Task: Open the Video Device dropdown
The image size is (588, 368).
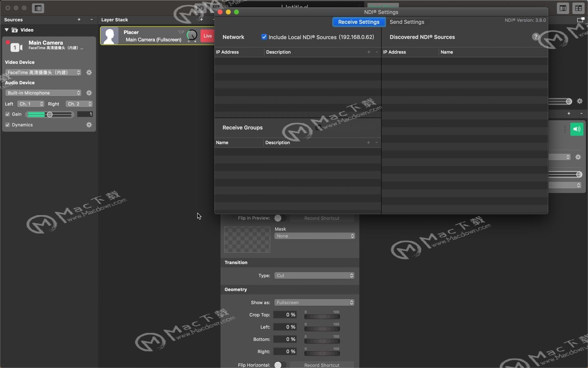Action: point(43,72)
